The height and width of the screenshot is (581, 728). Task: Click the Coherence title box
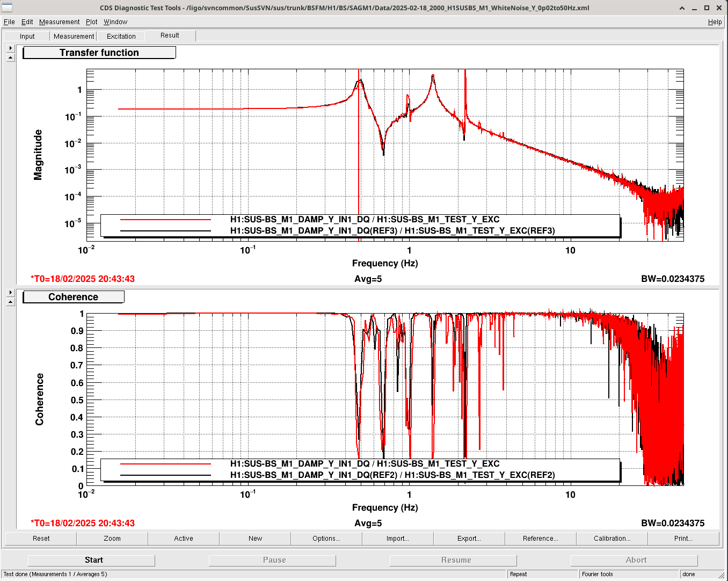click(74, 297)
